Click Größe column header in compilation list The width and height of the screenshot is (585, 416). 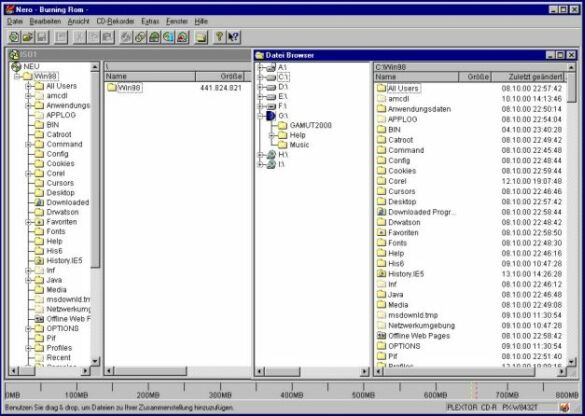tap(219, 76)
